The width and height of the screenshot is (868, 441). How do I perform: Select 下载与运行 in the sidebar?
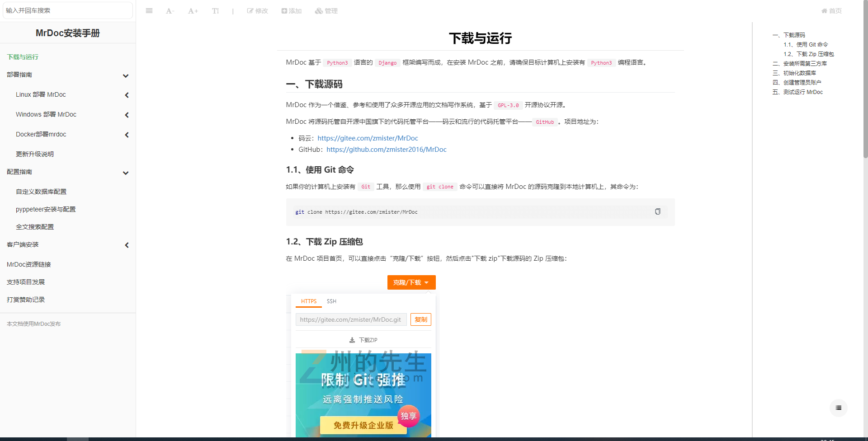23,57
